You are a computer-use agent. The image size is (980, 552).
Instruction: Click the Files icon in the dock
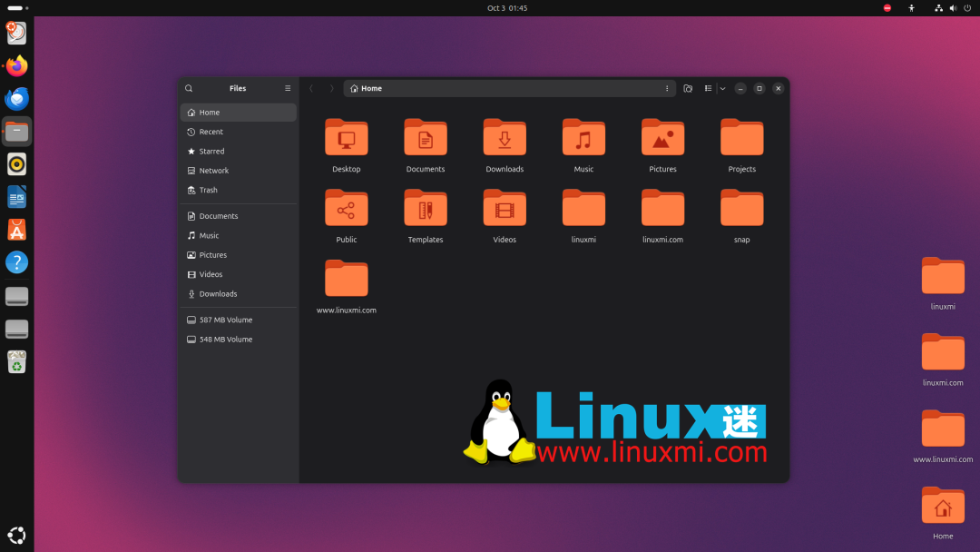(x=17, y=132)
